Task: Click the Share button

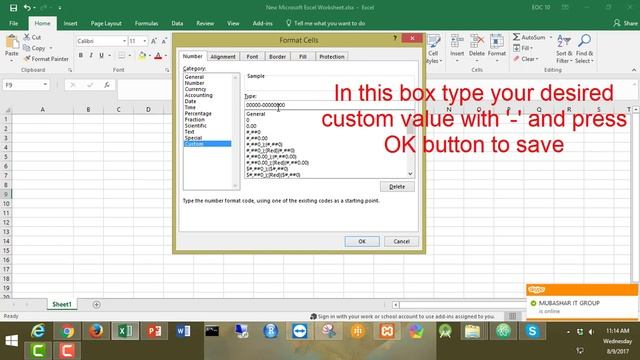Action: tap(625, 23)
